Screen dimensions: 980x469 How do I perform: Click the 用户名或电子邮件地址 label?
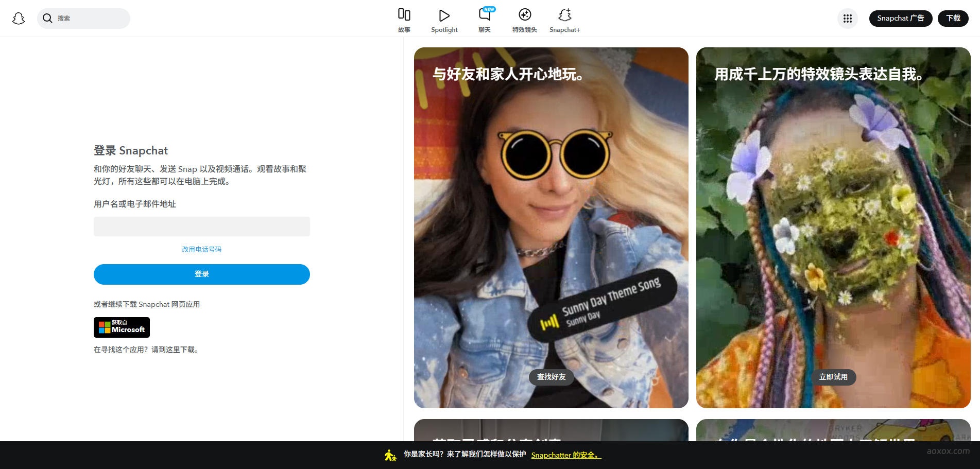135,204
